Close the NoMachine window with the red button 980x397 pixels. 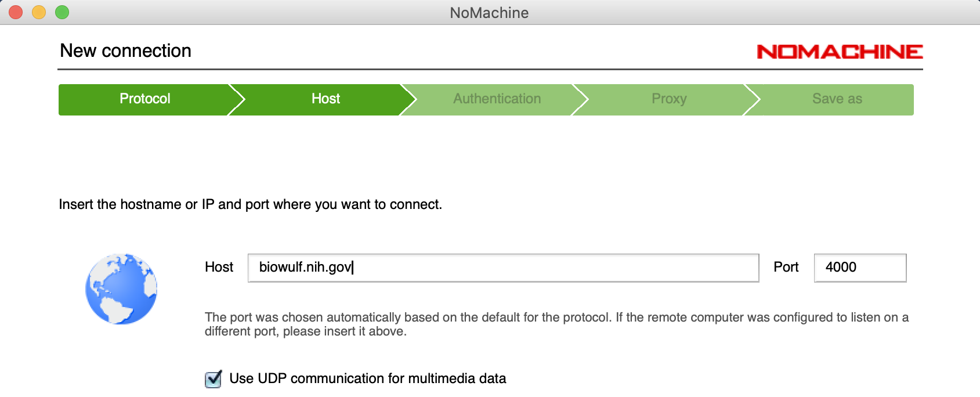click(16, 12)
